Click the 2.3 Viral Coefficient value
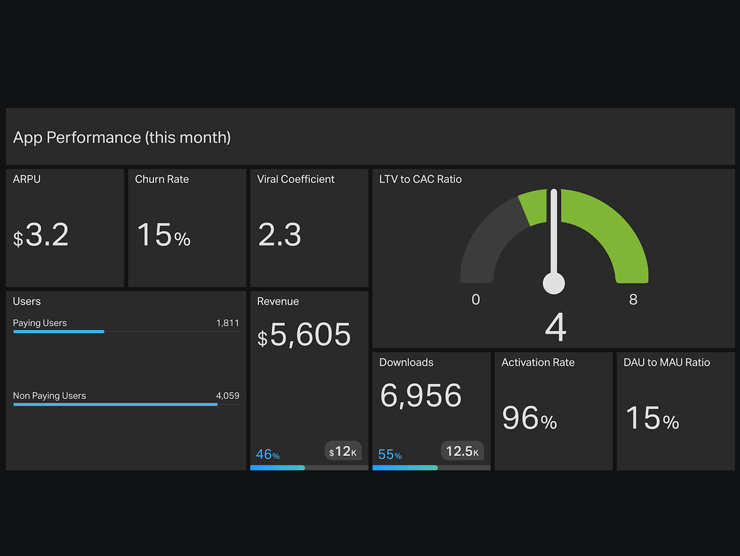Image resolution: width=740 pixels, height=556 pixels. [279, 235]
